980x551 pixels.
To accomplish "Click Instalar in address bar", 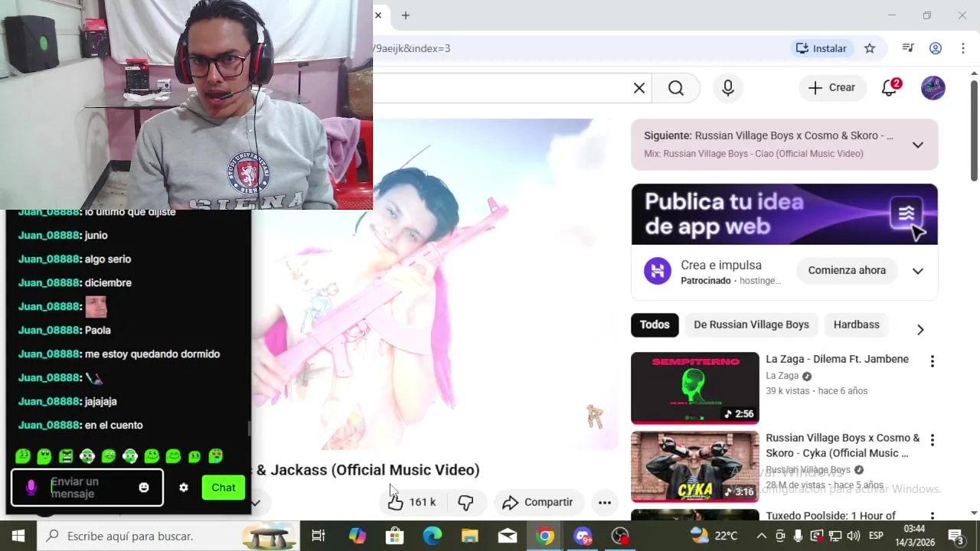I will point(821,48).
